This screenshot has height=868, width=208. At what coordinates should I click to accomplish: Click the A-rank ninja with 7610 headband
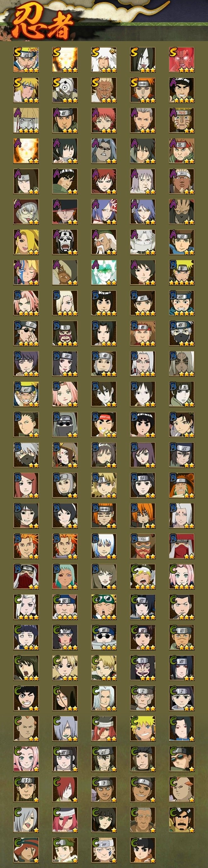point(182,121)
